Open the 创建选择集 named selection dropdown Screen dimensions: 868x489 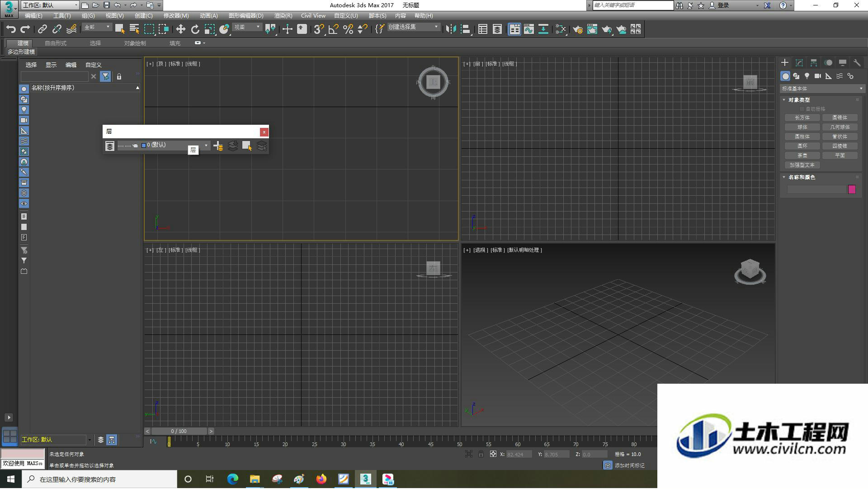pos(413,28)
